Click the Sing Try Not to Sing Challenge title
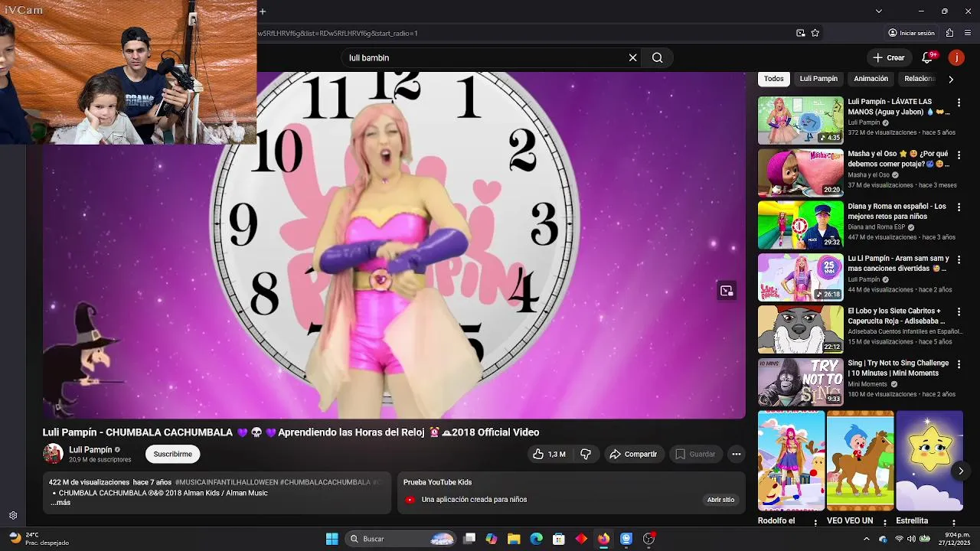Screen dimensions: 980x551 tap(898, 368)
